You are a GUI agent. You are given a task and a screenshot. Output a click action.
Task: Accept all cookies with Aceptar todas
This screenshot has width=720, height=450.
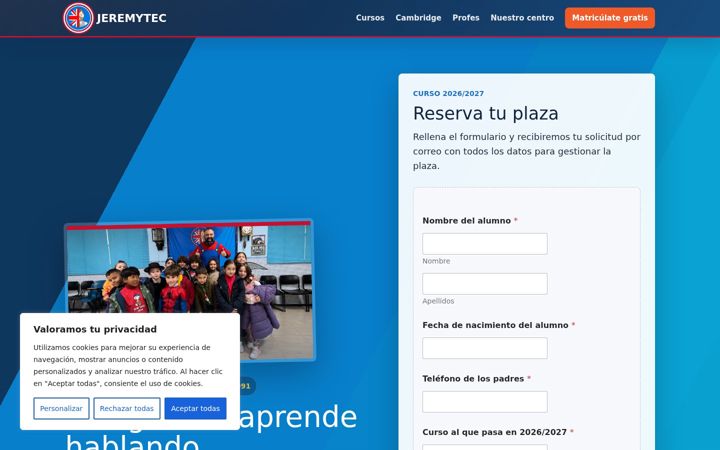coord(195,408)
